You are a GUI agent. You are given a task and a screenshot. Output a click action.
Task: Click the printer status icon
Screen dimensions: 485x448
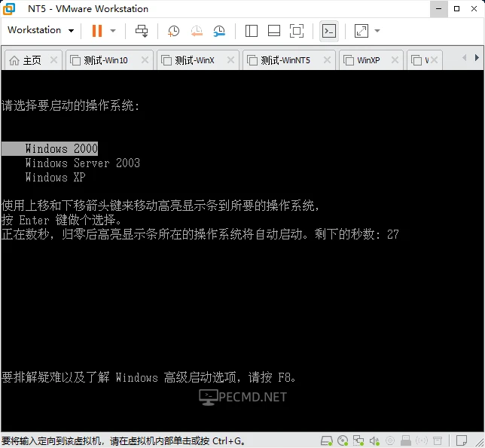(406, 440)
